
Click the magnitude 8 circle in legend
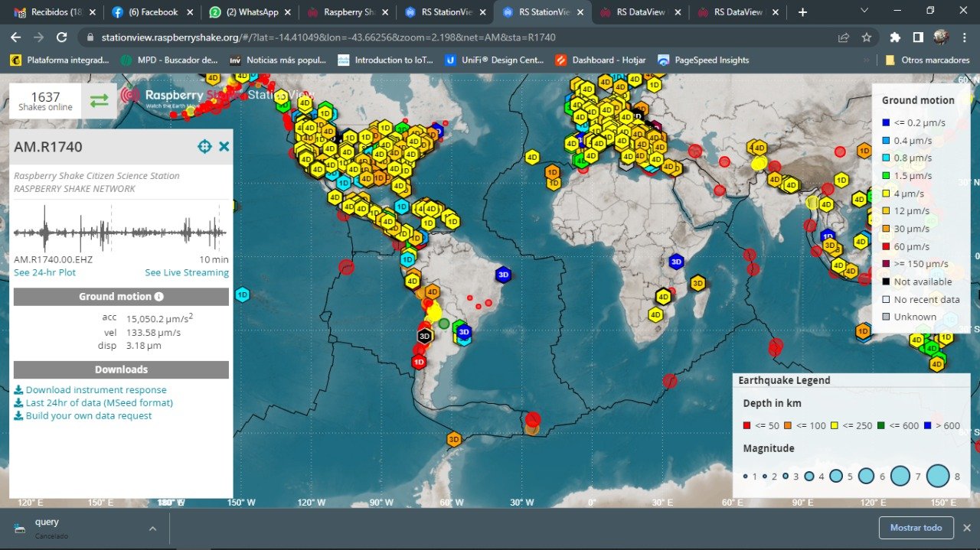click(x=938, y=476)
